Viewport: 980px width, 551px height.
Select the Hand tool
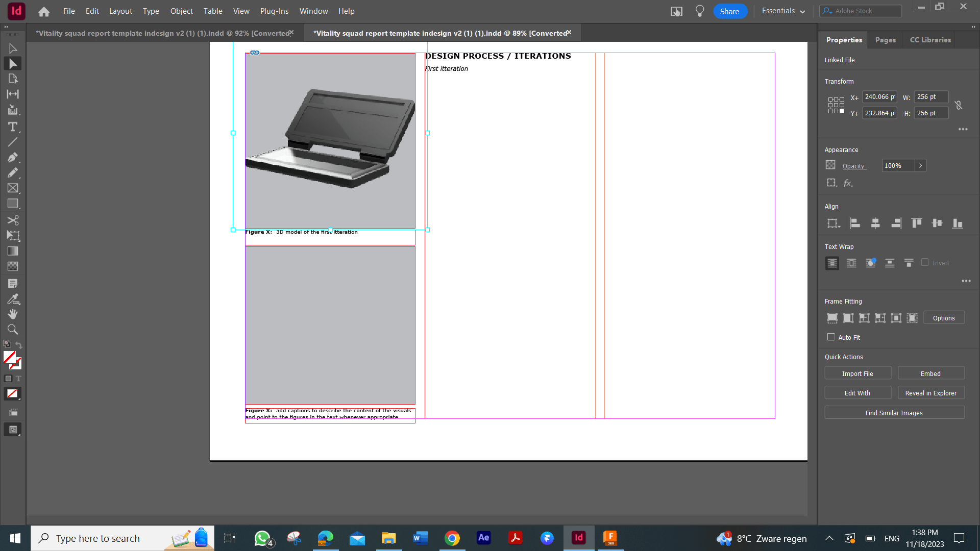click(x=13, y=314)
